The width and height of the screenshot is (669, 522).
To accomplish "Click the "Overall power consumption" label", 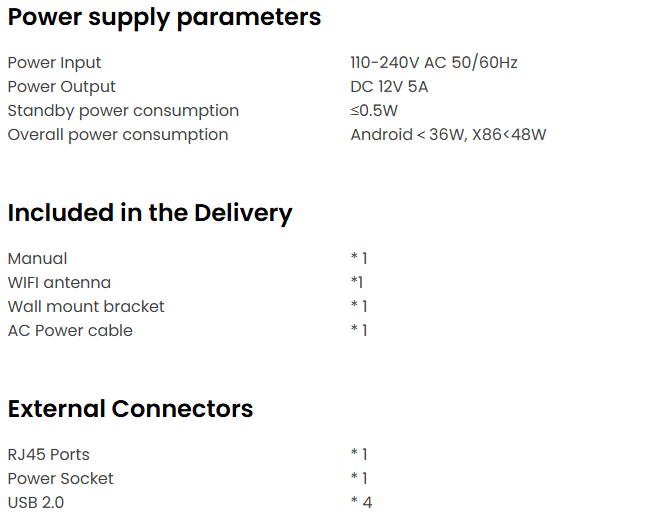I will [118, 135].
